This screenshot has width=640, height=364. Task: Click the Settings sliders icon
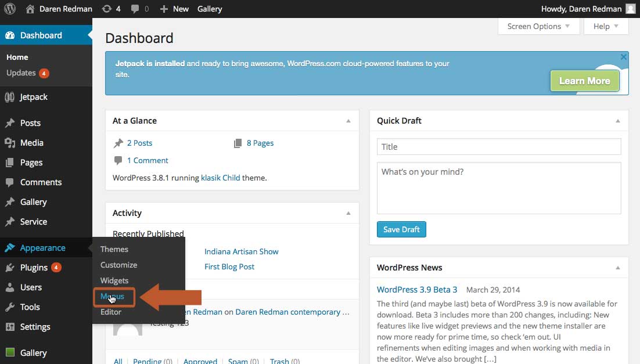(x=10, y=327)
